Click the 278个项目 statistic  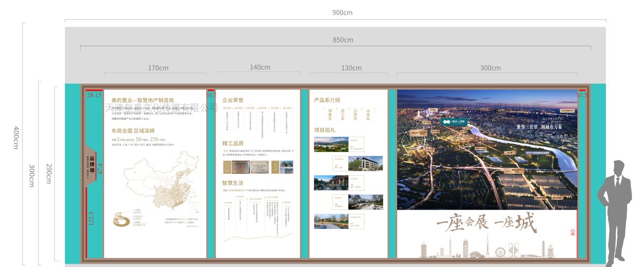tap(158, 139)
